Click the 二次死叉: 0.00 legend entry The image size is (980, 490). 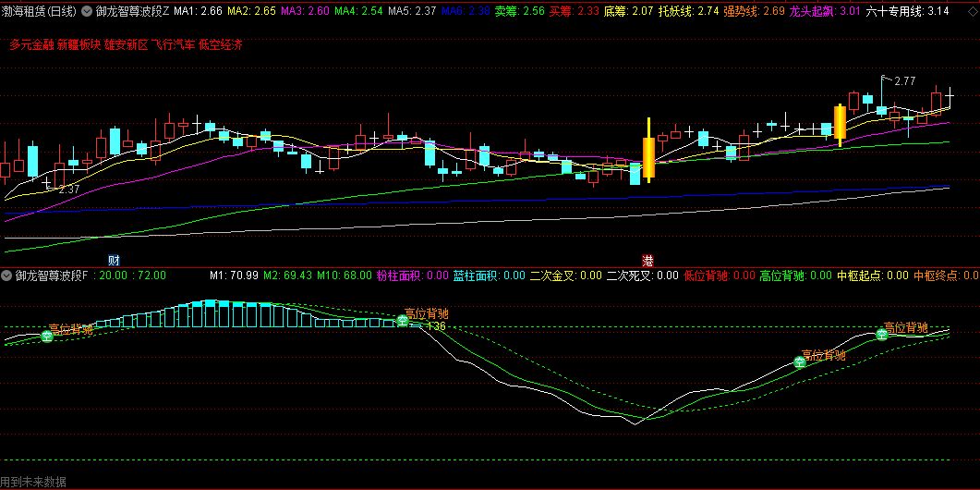[643, 276]
